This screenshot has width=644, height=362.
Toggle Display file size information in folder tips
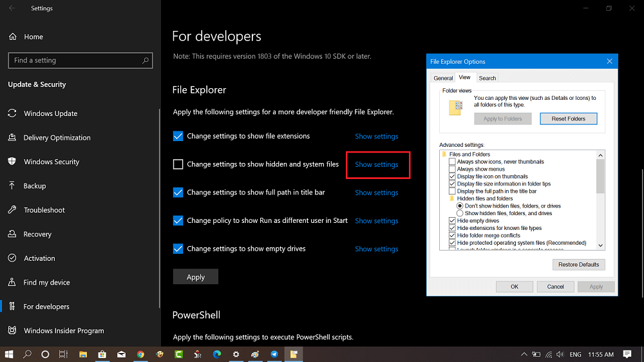pyautogui.click(x=452, y=184)
